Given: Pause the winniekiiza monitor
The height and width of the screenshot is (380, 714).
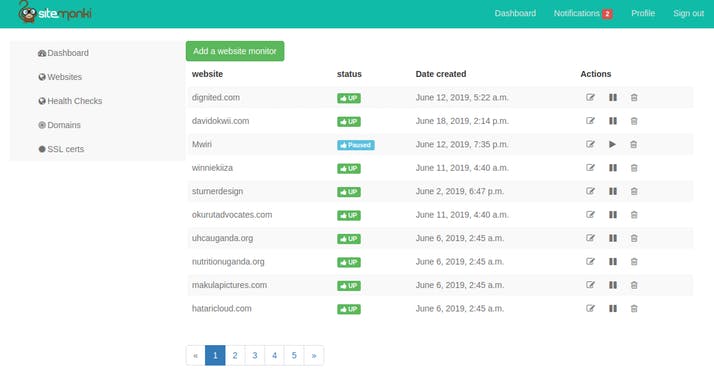Looking at the screenshot, I should 613,168.
